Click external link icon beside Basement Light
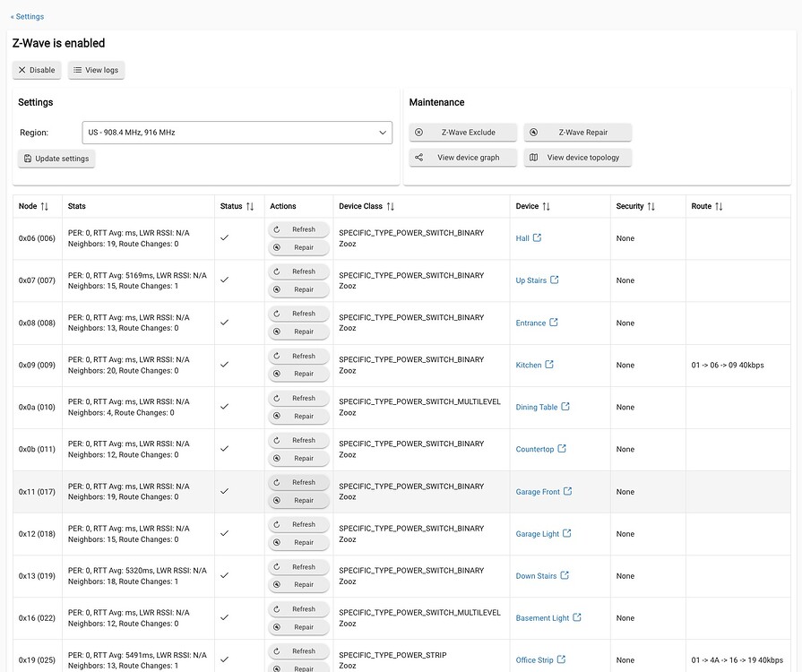802x672 pixels. 577,617
